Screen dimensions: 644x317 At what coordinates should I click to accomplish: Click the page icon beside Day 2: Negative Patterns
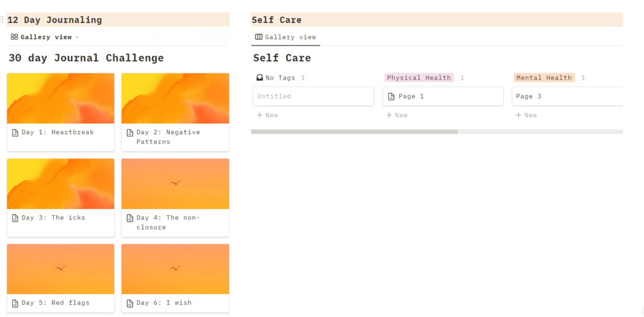click(130, 133)
